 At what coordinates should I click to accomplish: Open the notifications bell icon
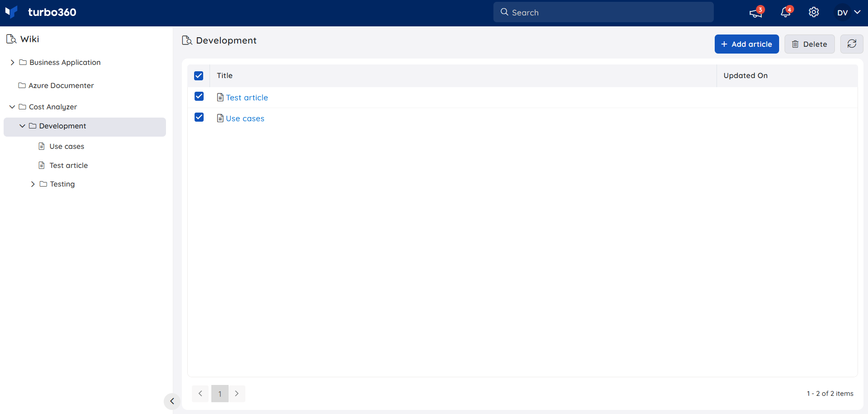(786, 12)
